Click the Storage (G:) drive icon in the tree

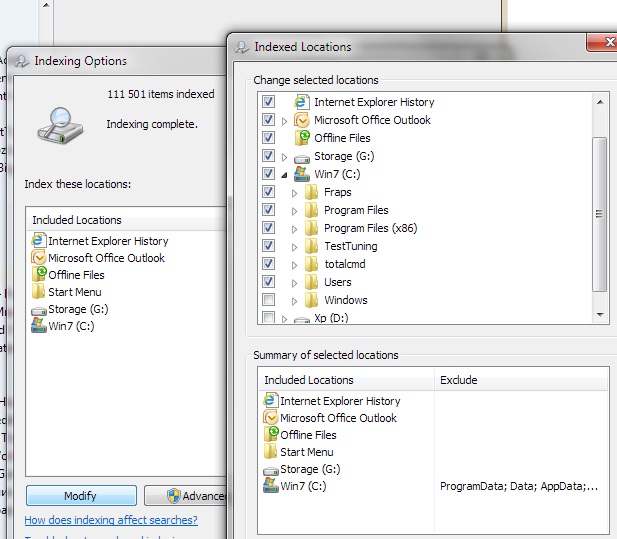tap(302, 159)
